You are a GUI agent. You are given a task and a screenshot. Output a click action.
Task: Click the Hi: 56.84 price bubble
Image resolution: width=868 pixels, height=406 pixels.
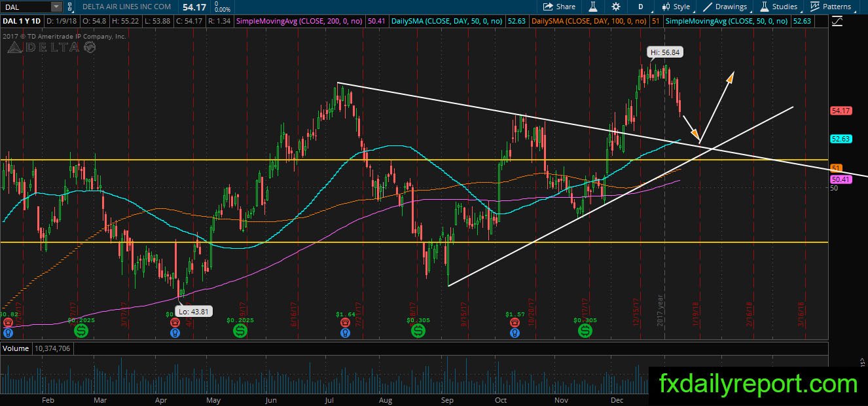[x=664, y=52]
